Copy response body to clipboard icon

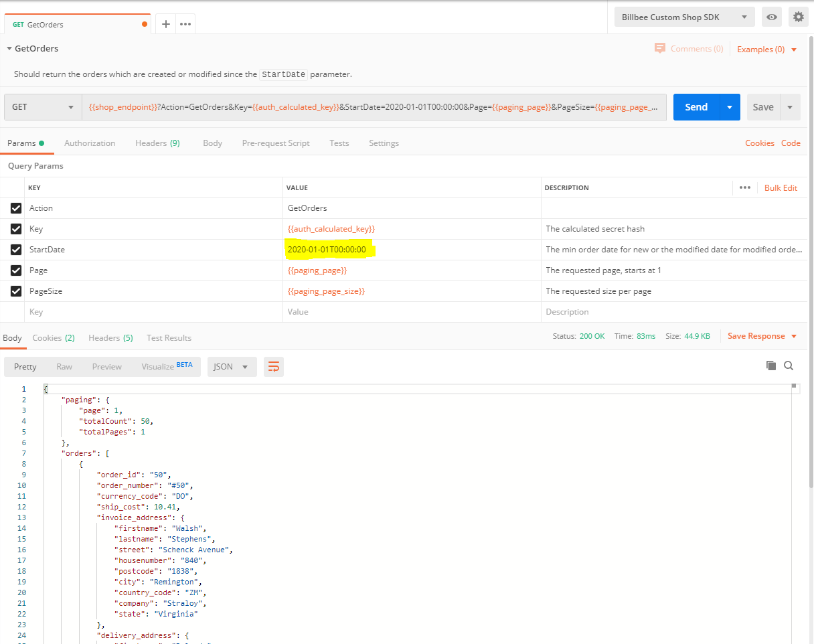point(771,366)
